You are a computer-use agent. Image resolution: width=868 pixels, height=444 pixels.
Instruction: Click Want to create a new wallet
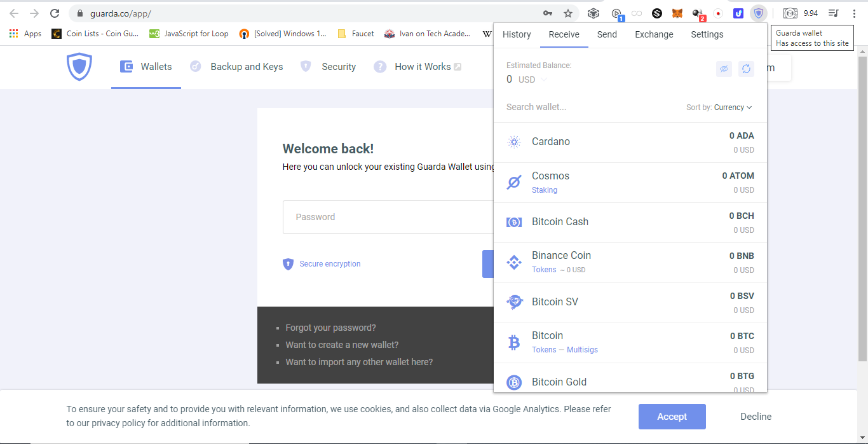(342, 345)
